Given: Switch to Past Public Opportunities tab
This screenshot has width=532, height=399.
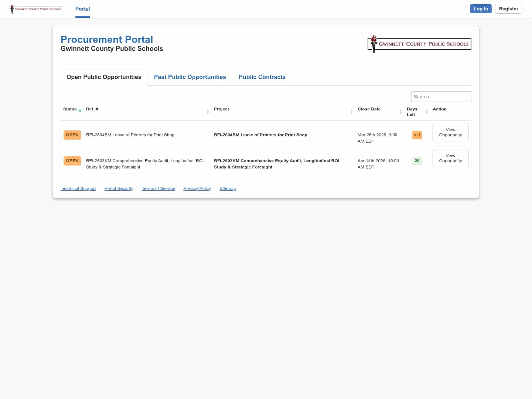Looking at the screenshot, I should click(x=190, y=77).
